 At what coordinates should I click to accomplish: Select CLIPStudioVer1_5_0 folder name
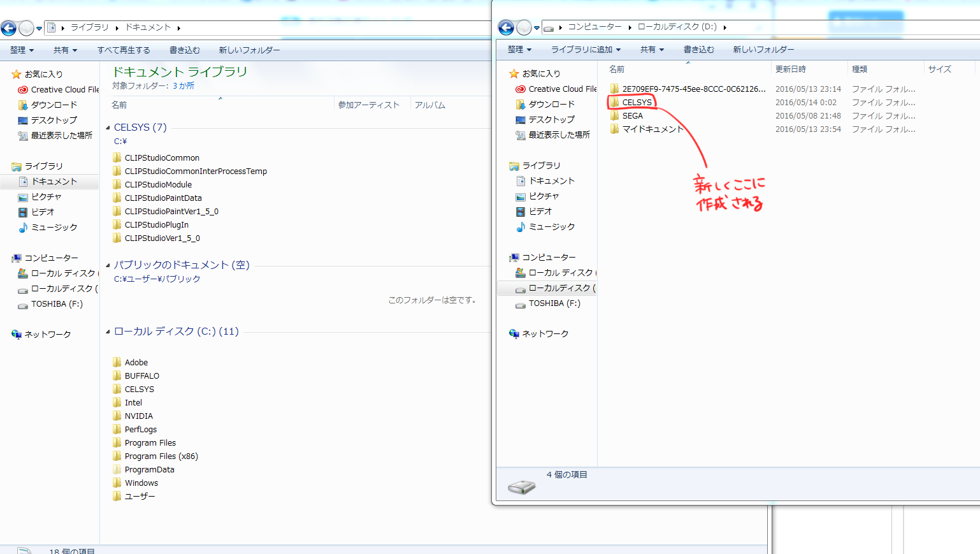click(x=162, y=238)
